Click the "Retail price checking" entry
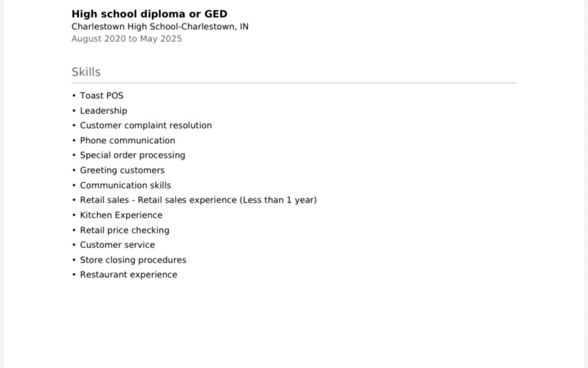 pyautogui.click(x=125, y=230)
